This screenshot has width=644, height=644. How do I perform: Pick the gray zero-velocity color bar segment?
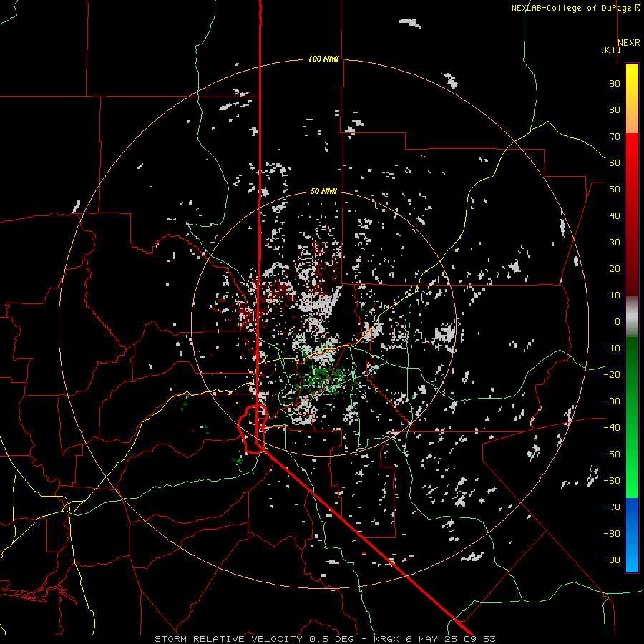[632, 316]
